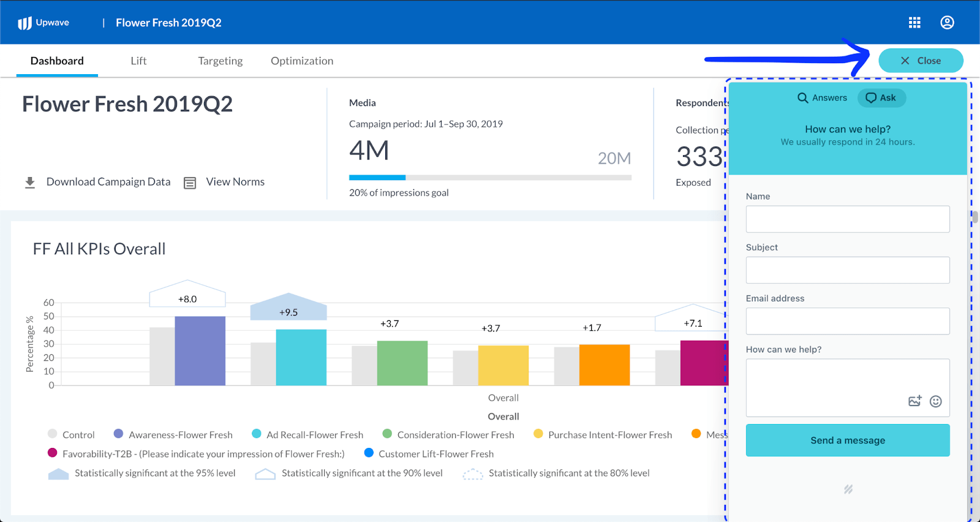
Task: Click the purple Awareness bar
Action: pos(200,350)
